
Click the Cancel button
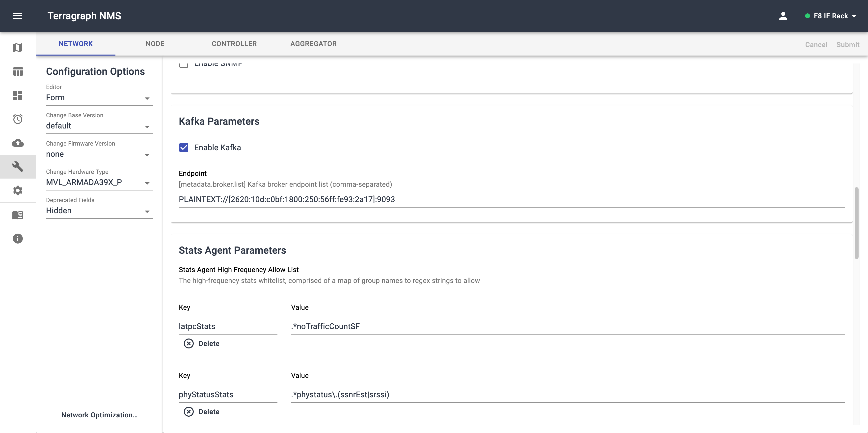(816, 44)
